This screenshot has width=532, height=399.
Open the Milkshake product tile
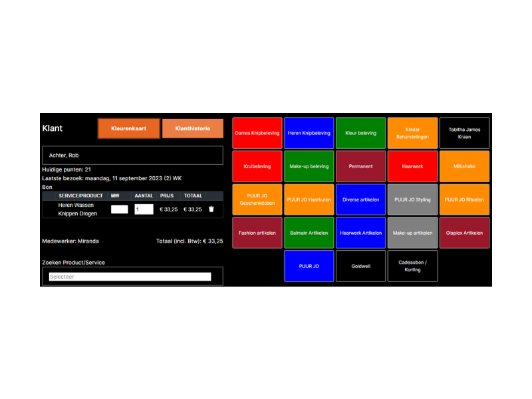464,166
